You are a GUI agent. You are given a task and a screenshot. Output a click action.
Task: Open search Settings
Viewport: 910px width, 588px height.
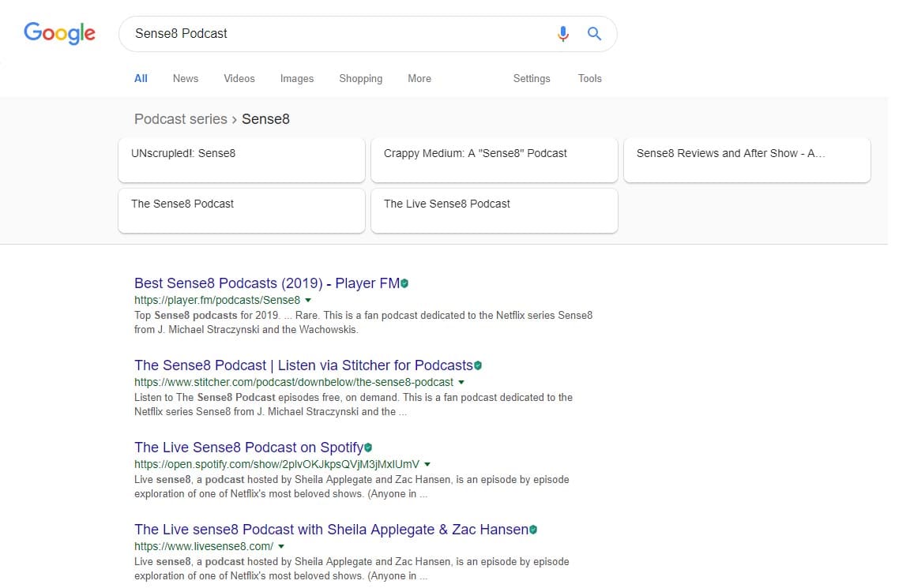(531, 78)
